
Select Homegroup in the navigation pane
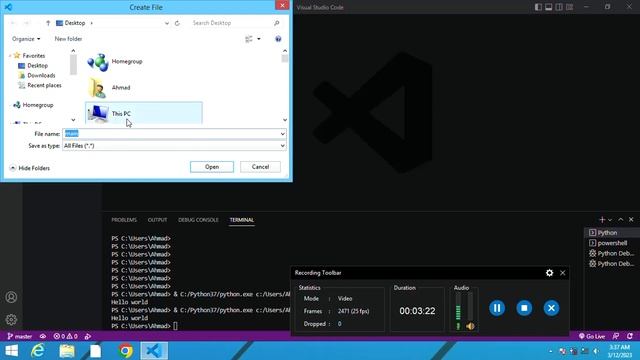(38, 105)
